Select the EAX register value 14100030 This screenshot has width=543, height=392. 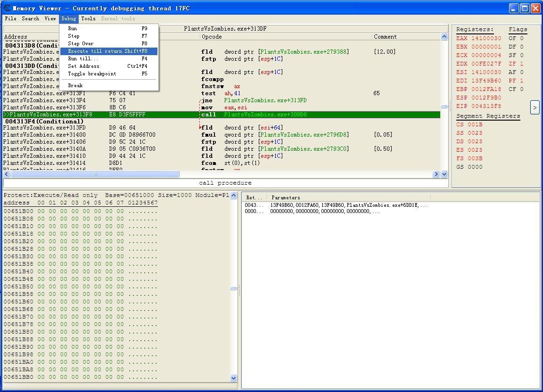[486, 39]
